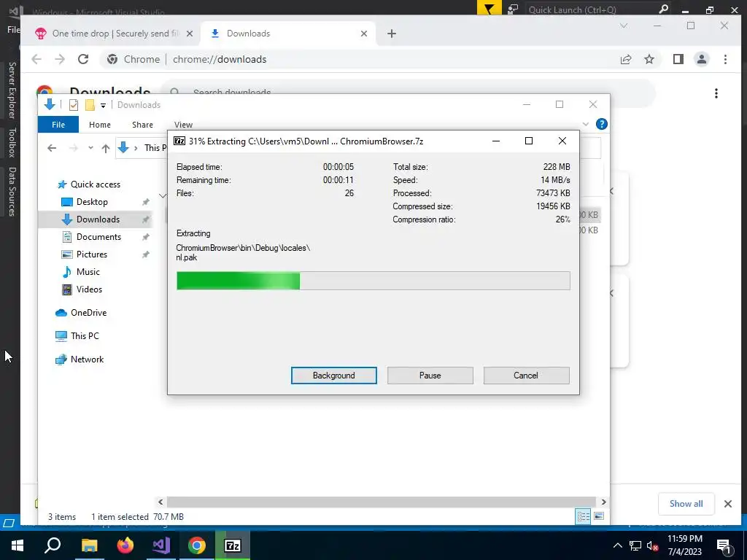
Task: Open taskbar search
Action: (53, 545)
